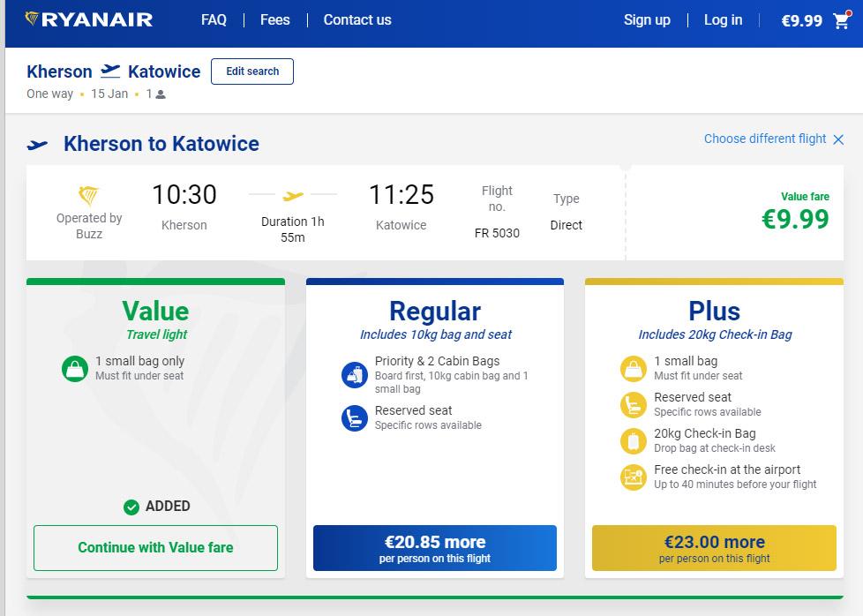The width and height of the screenshot is (863, 616).
Task: Click the Reserved seat icon under Plus
Action: pos(633,404)
